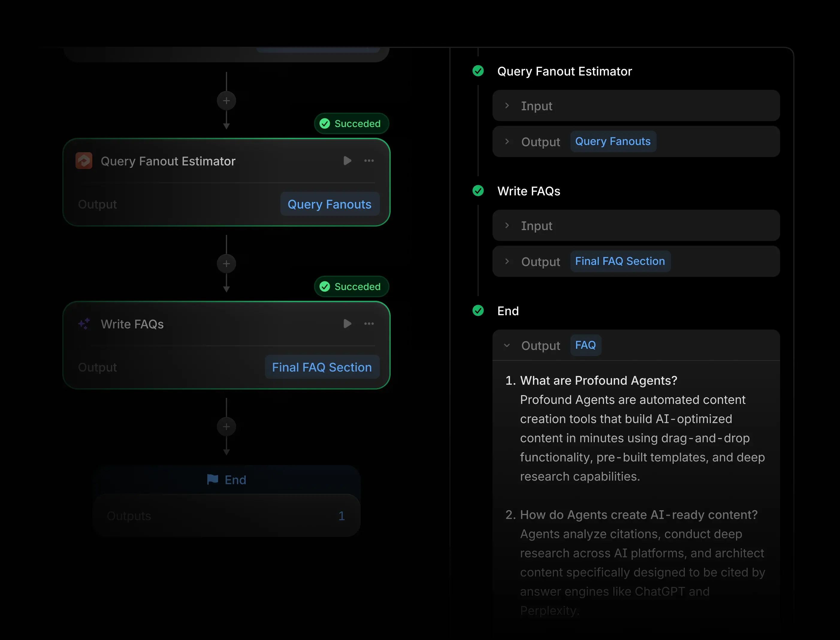Open Query Fanout Estimator node options menu
This screenshot has width=840, height=640.
coord(368,161)
